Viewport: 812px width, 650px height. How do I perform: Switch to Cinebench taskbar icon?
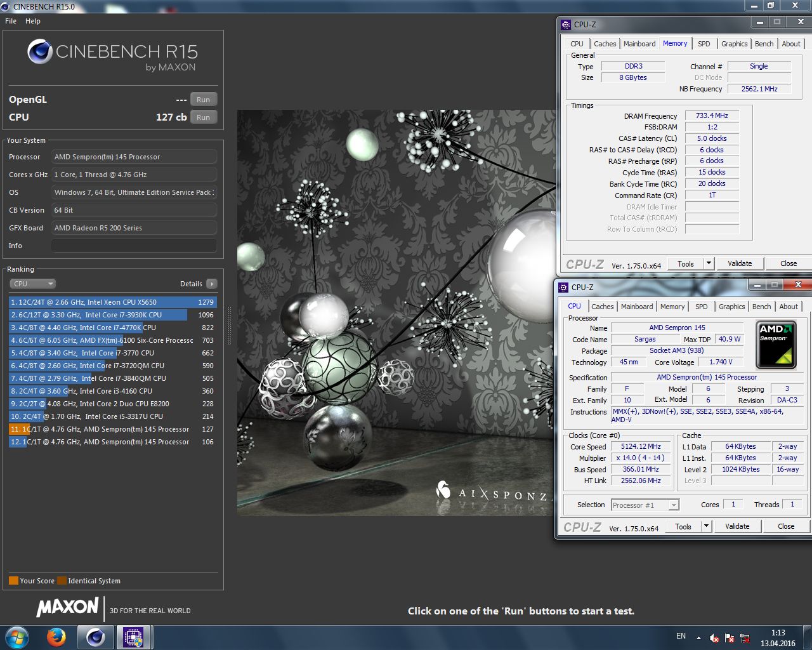(95, 637)
